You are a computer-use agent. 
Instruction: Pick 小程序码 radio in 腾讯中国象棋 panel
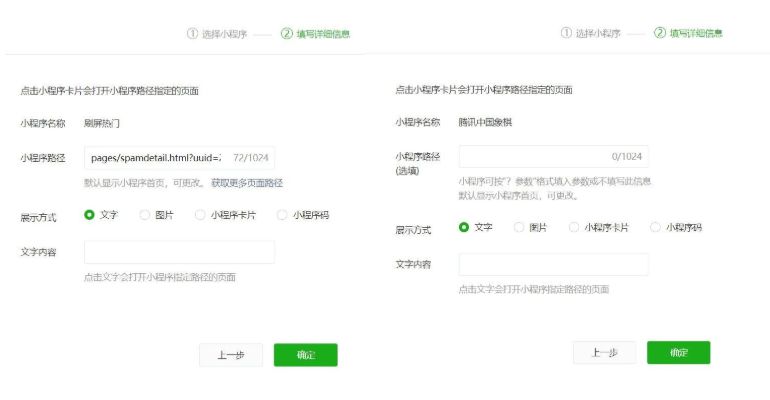[x=656, y=227]
